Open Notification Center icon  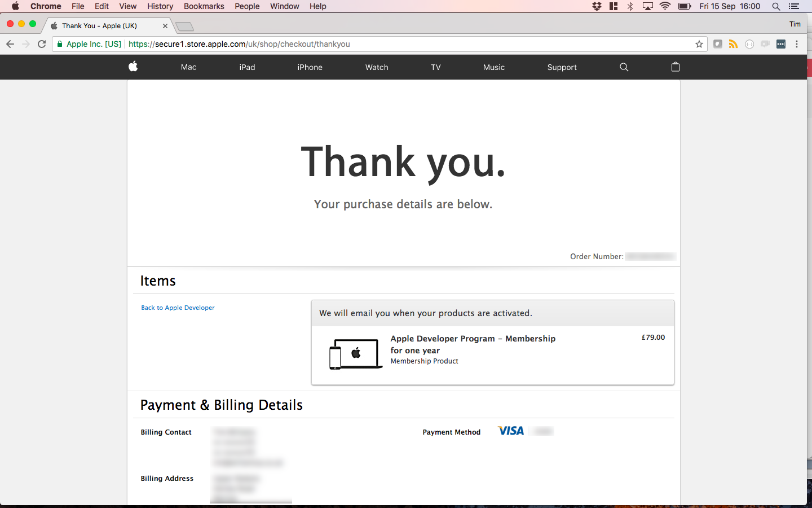pos(794,6)
